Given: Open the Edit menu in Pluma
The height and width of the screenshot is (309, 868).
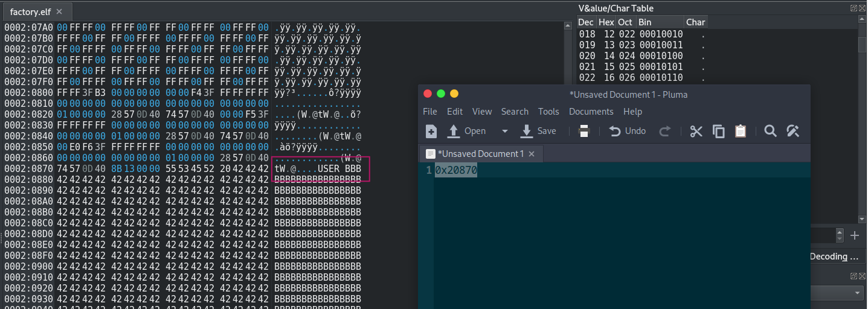Looking at the screenshot, I should [x=455, y=112].
